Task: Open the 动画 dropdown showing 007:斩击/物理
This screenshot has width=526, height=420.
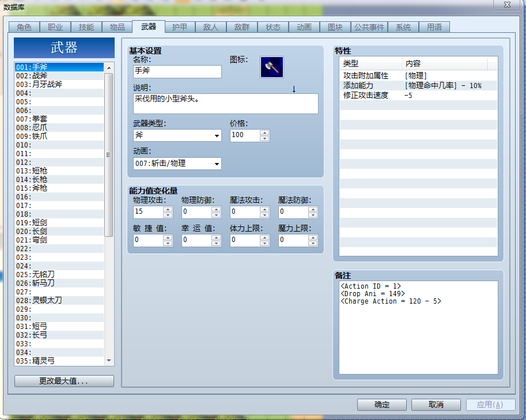Action: pos(177,164)
